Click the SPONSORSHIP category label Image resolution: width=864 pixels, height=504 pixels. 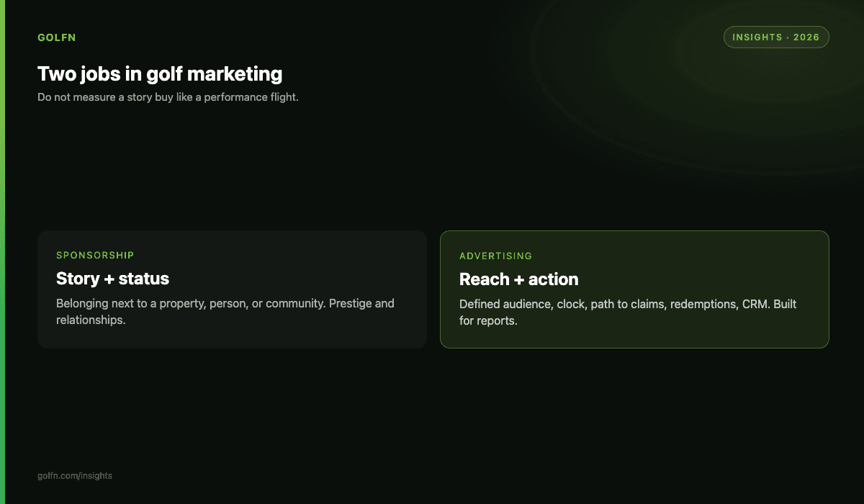point(95,255)
